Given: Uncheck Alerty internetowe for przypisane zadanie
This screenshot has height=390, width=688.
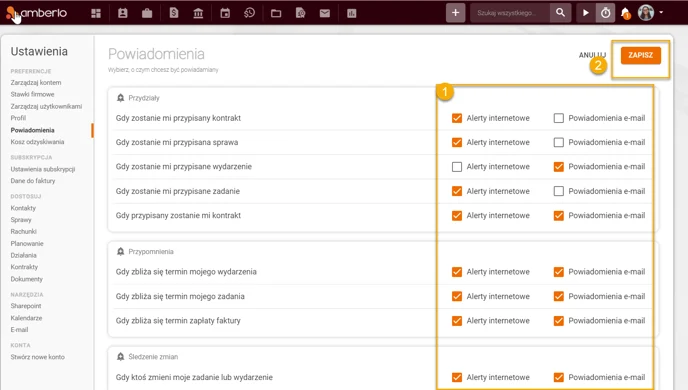Looking at the screenshot, I should point(457,191).
